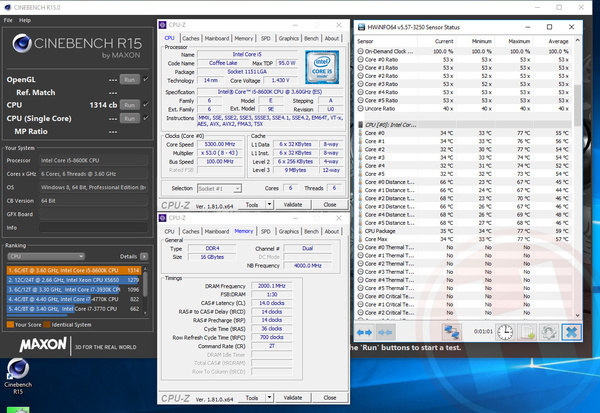Open the Cinebench Help menu

tap(25, 20)
